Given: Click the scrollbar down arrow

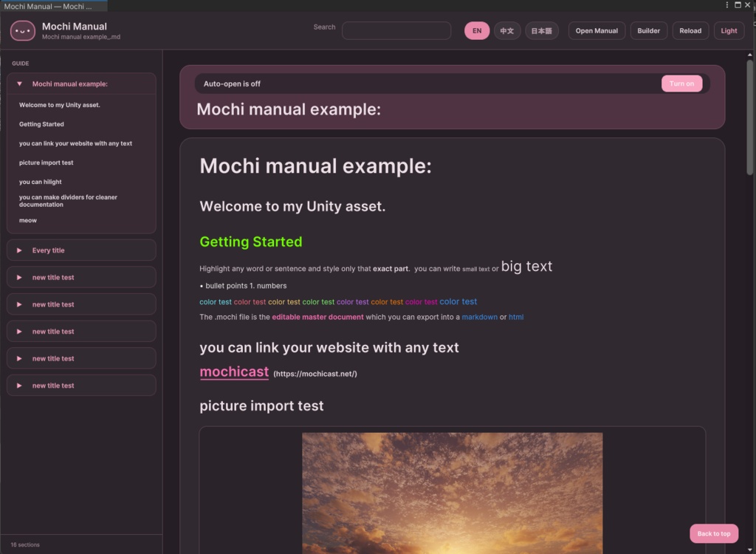Looking at the screenshot, I should (x=750, y=550).
